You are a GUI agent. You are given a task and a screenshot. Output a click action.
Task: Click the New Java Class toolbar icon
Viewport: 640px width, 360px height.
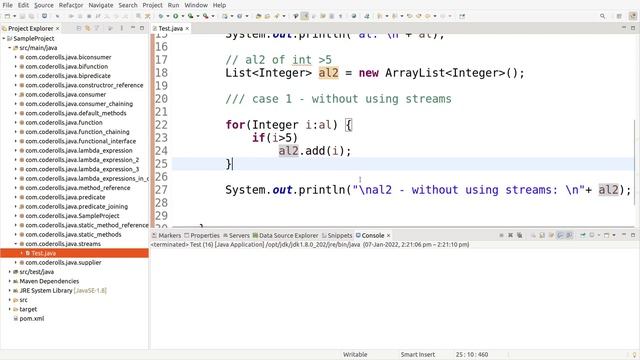click(x=239, y=16)
